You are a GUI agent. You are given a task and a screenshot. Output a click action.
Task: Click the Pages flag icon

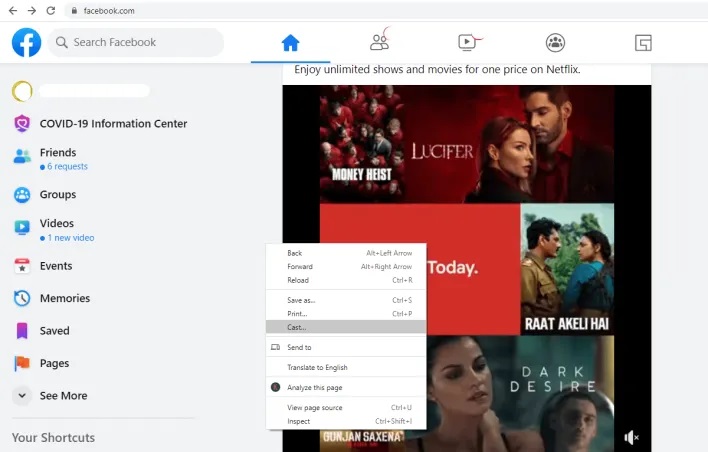(x=22, y=363)
